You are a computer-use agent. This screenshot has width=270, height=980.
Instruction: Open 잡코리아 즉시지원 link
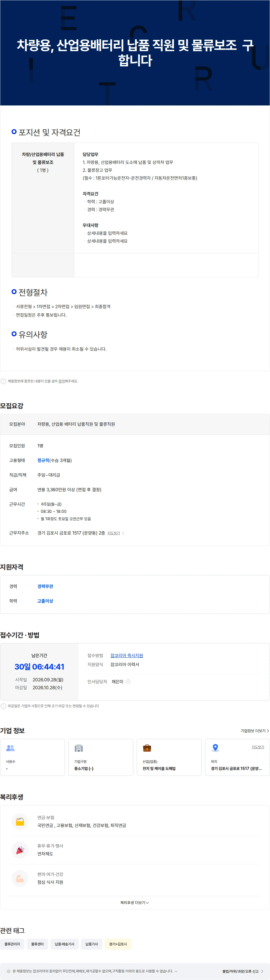click(x=127, y=655)
